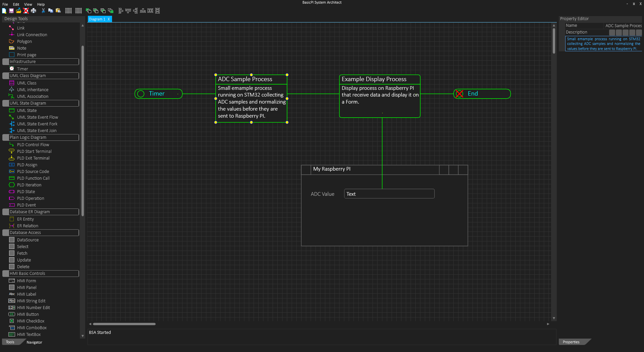Open the Properties tab at bottom right
This screenshot has width=644, height=352.
point(571,342)
